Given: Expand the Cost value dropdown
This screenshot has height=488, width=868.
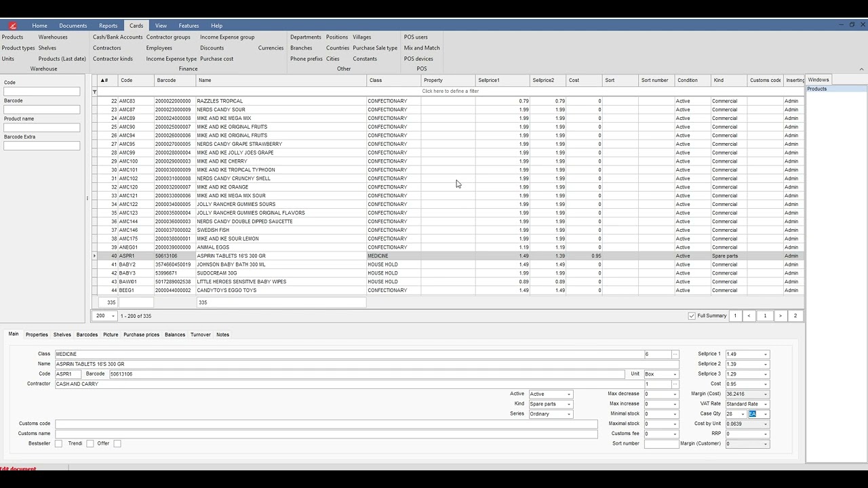Looking at the screenshot, I should pyautogui.click(x=766, y=384).
